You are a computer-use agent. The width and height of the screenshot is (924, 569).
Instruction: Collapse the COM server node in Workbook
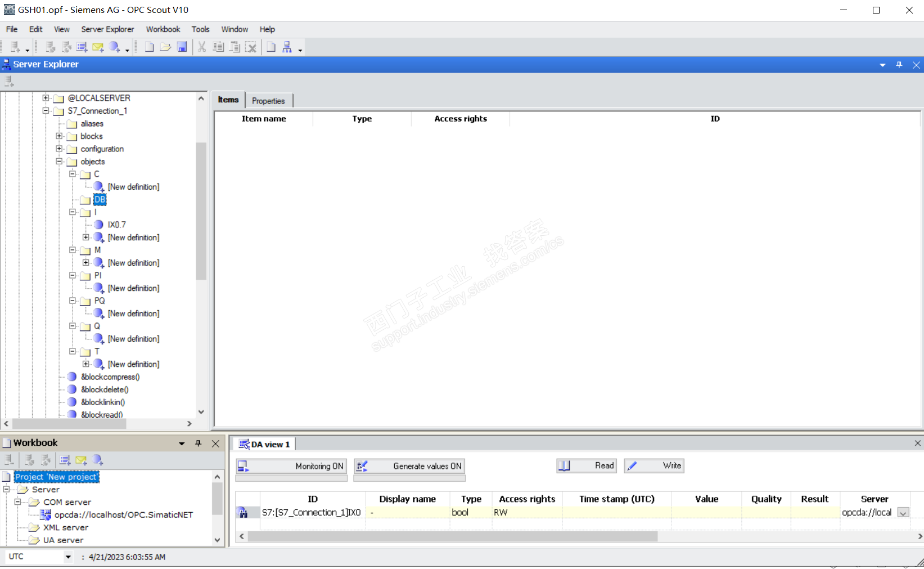pyautogui.click(x=17, y=502)
